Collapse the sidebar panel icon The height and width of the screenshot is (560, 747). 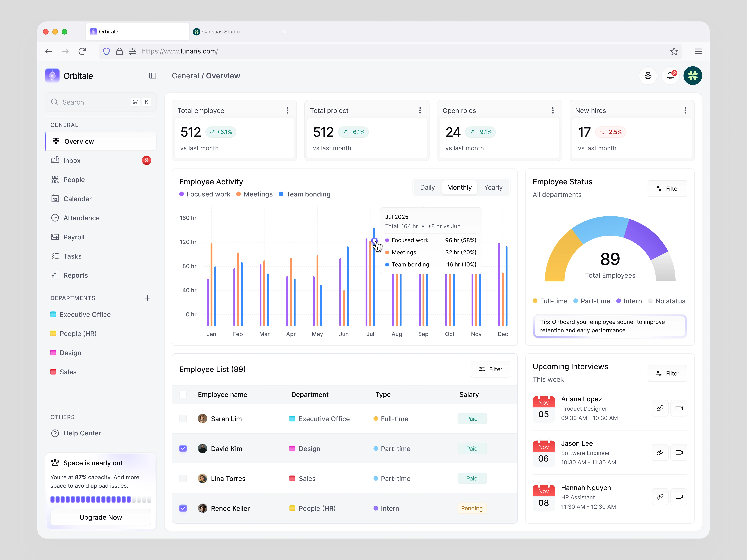click(153, 76)
